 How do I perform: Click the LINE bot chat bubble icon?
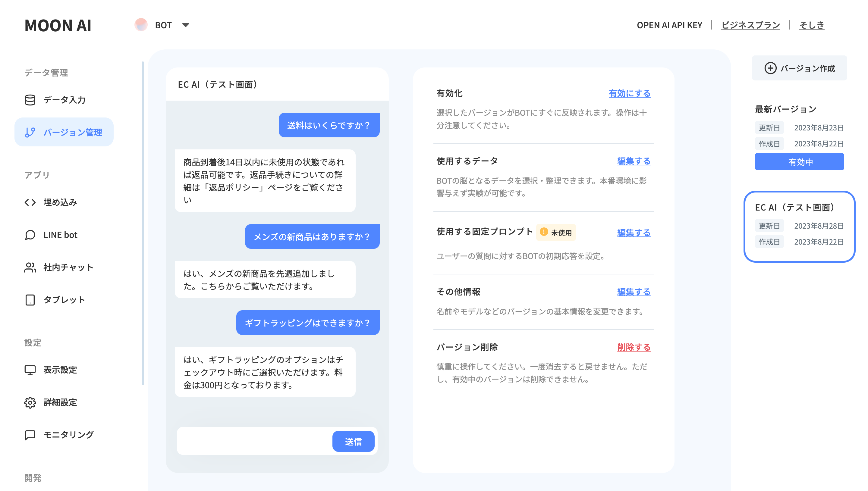(x=30, y=235)
